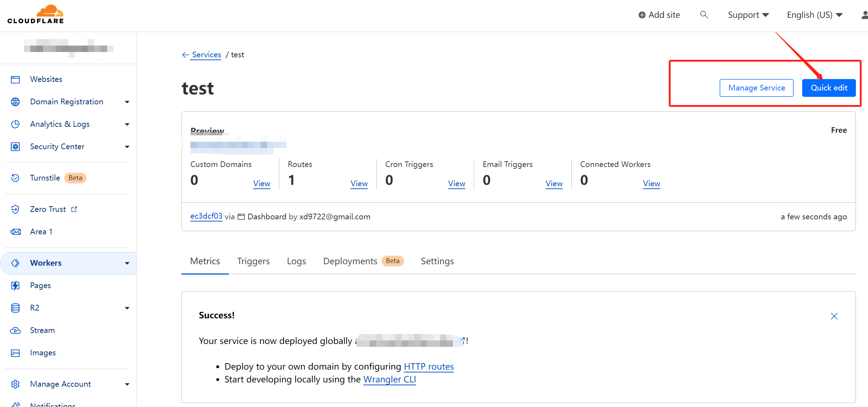The height and width of the screenshot is (407, 868).
Task: Open the Deployments Beta tab
Action: (x=363, y=261)
